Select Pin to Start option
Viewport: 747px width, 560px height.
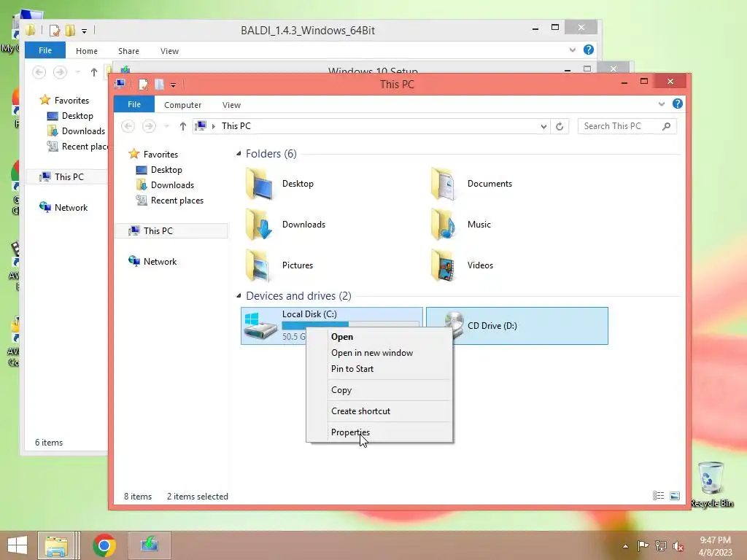352,368
